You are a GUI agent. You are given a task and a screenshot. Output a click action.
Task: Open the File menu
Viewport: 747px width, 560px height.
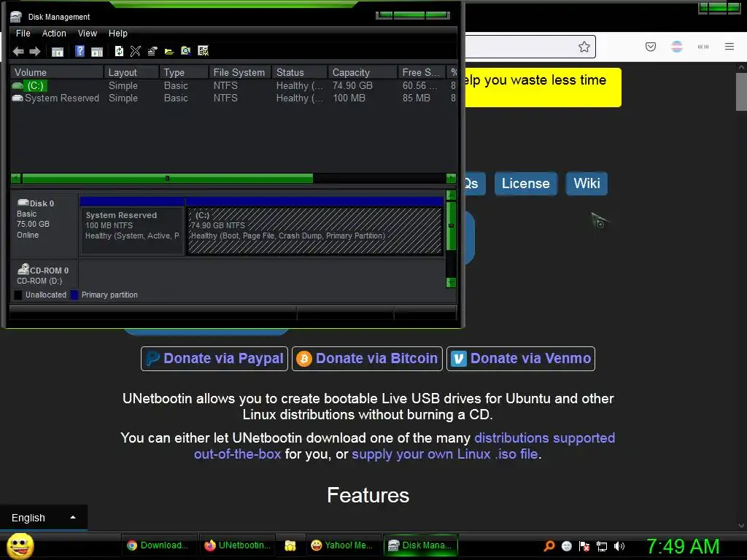(23, 34)
